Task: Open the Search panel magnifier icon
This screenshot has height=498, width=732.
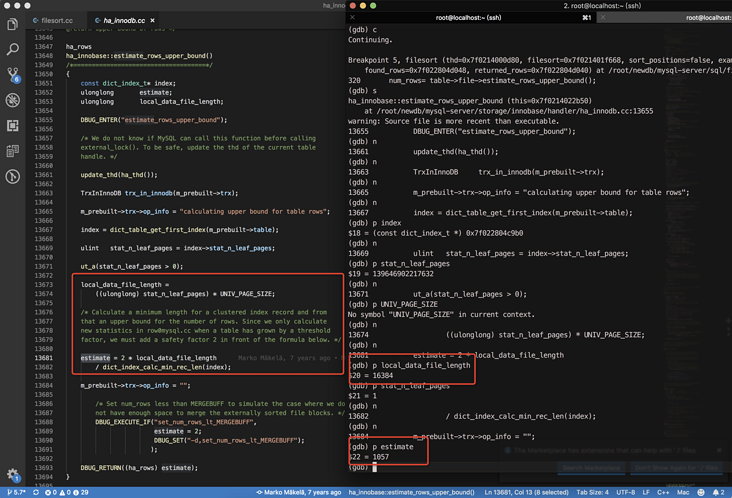Action: point(12,49)
